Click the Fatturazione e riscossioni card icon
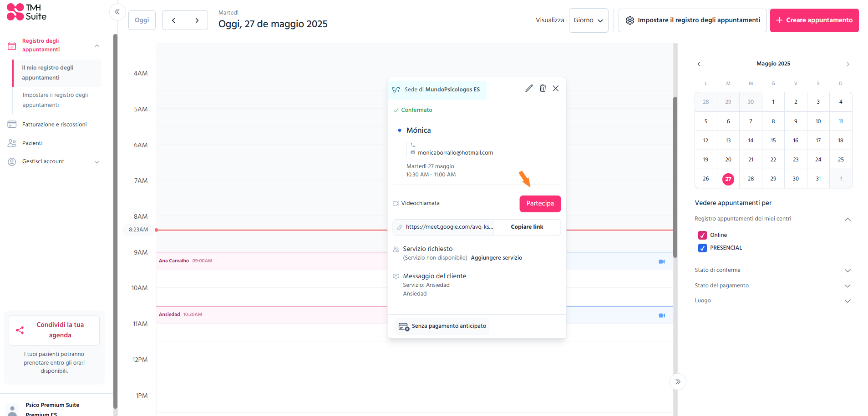The width and height of the screenshot is (868, 416). 12,125
